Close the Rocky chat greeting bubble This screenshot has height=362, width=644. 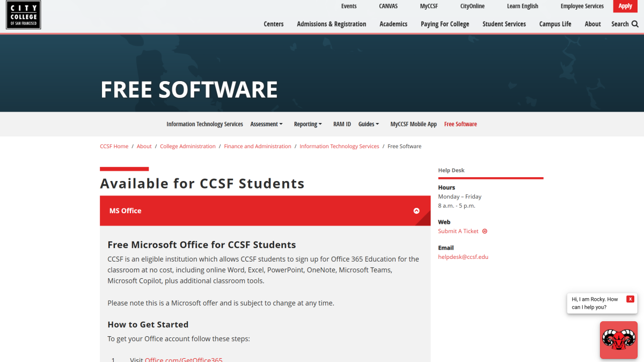(x=630, y=299)
